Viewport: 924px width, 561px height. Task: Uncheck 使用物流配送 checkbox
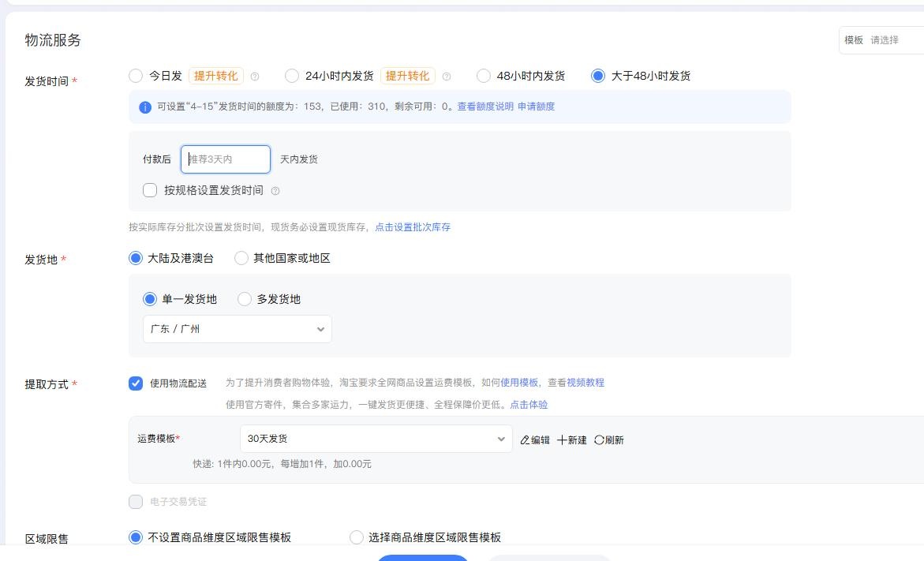click(136, 383)
